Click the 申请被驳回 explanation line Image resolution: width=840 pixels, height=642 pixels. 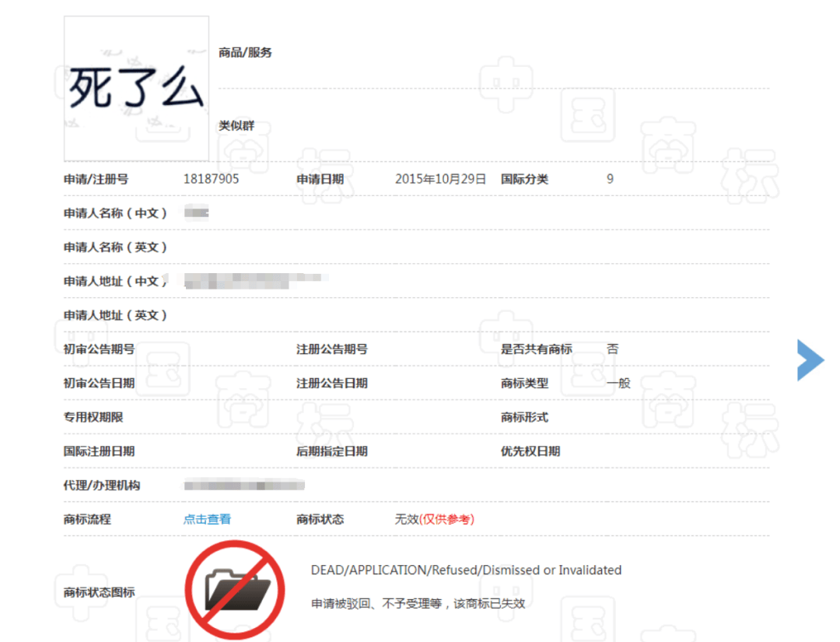(418, 603)
